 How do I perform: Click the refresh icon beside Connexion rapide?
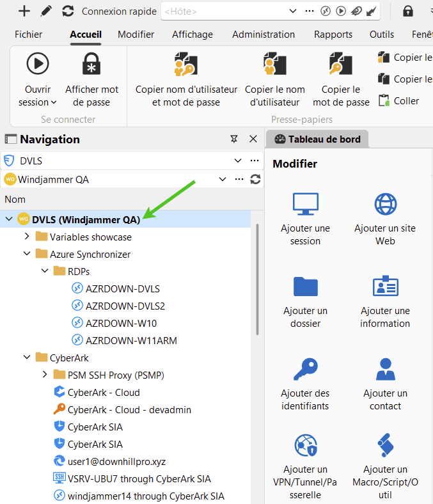68,11
